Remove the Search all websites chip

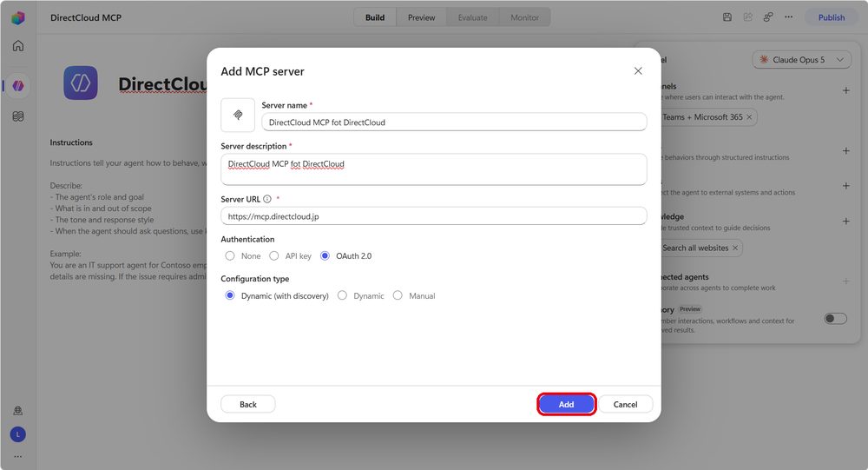[735, 248]
